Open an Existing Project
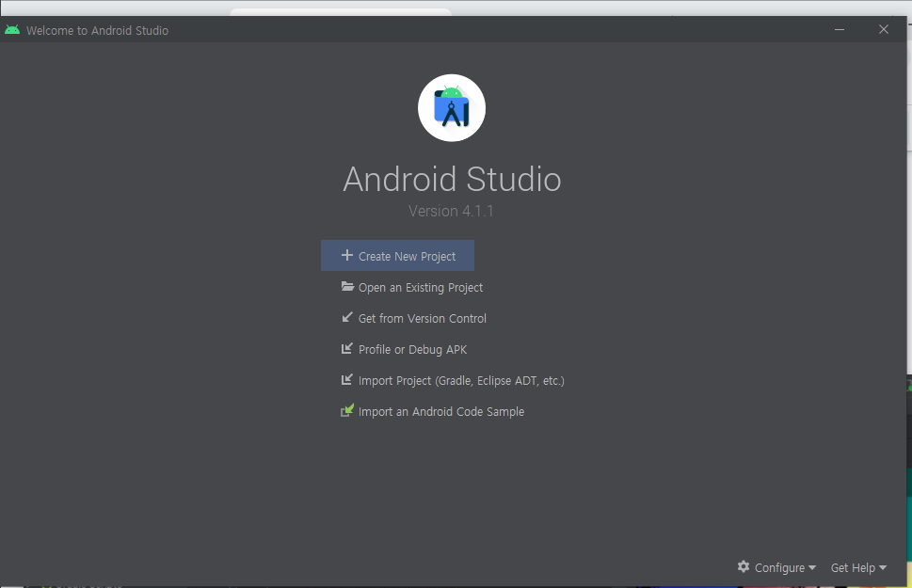 [412, 287]
